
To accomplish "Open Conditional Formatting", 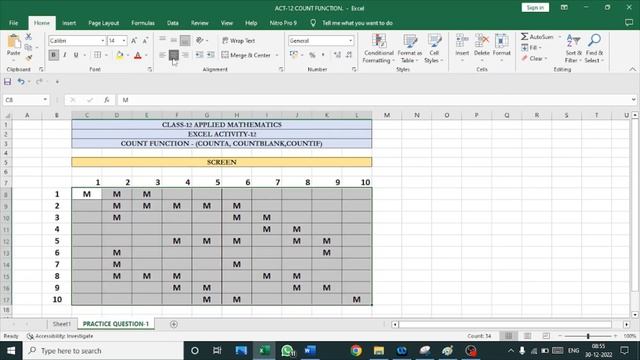I will (x=379, y=49).
